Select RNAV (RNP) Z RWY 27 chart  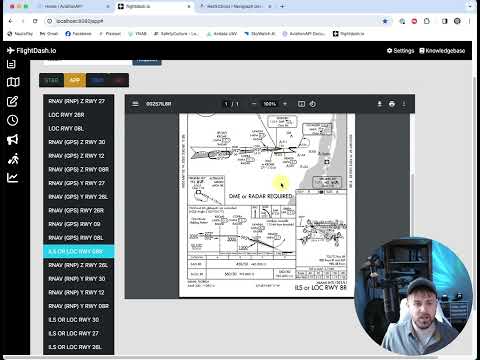(x=79, y=101)
